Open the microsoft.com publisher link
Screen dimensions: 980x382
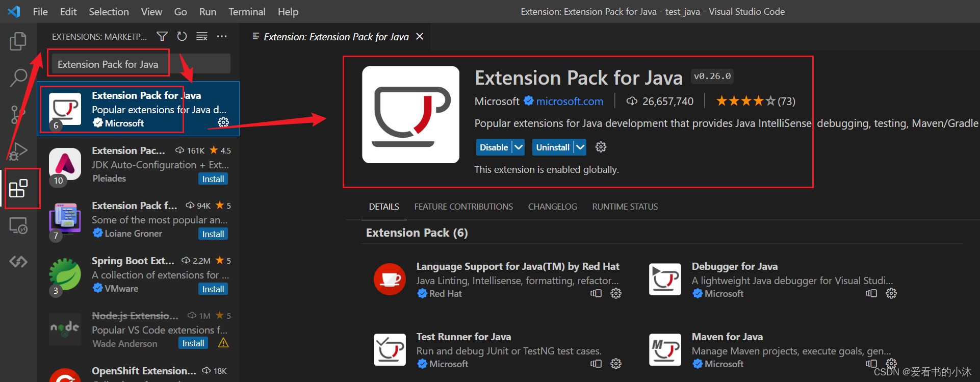pyautogui.click(x=570, y=101)
